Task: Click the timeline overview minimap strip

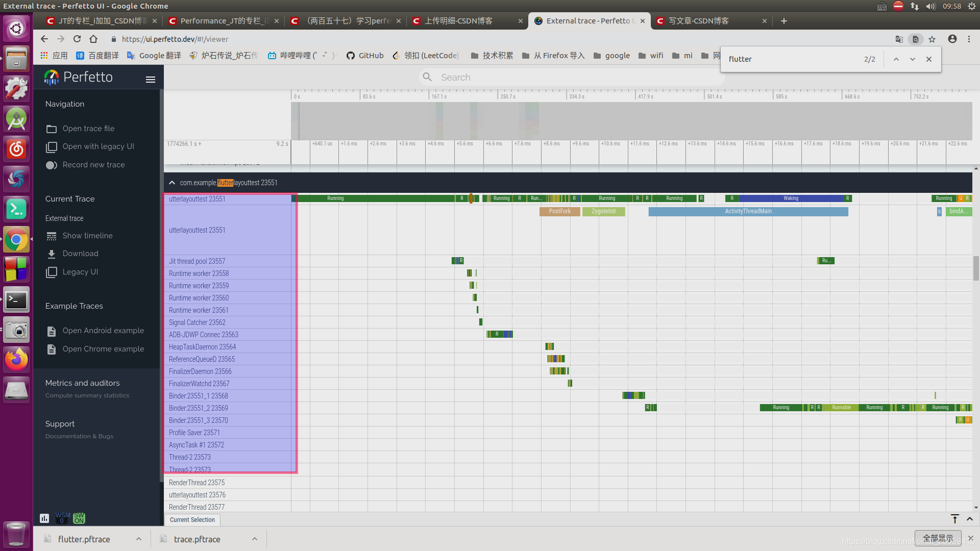Action: 631,121
